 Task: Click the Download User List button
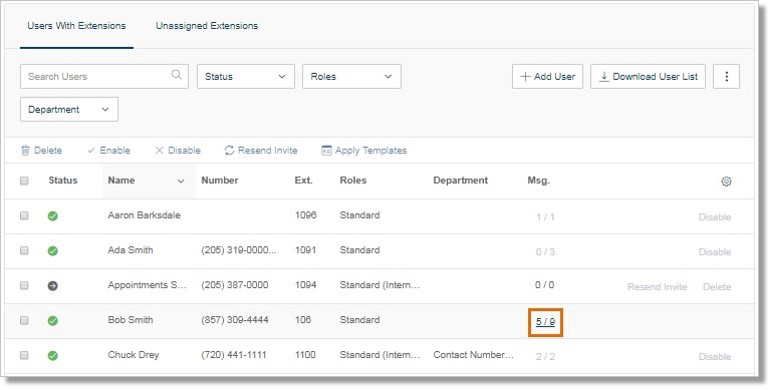tap(648, 77)
